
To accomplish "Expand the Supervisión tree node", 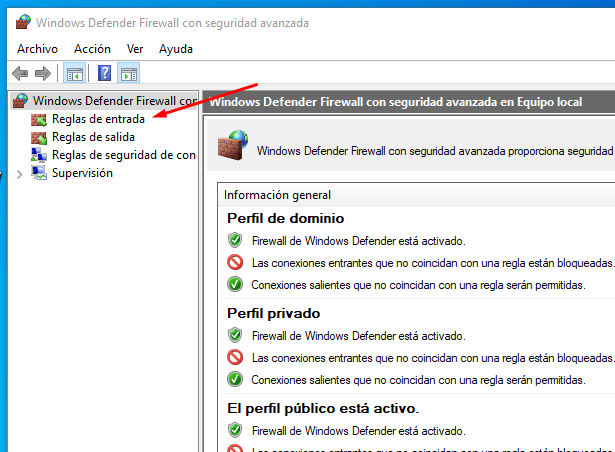I will click(20, 174).
